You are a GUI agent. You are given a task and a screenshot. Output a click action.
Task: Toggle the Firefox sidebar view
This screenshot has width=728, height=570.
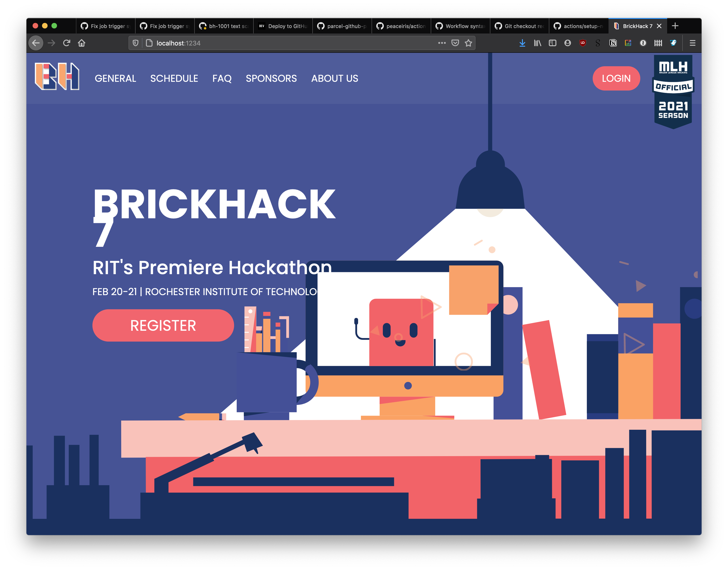click(552, 43)
